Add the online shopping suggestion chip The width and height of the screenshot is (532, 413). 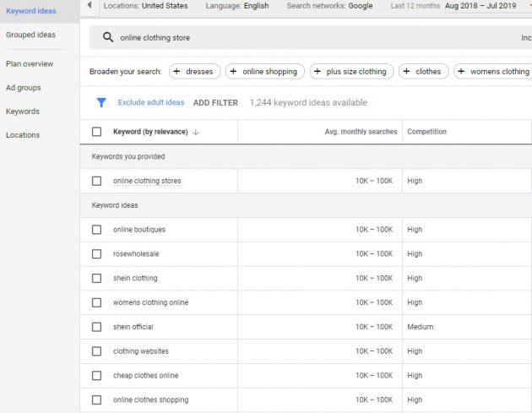pos(265,72)
